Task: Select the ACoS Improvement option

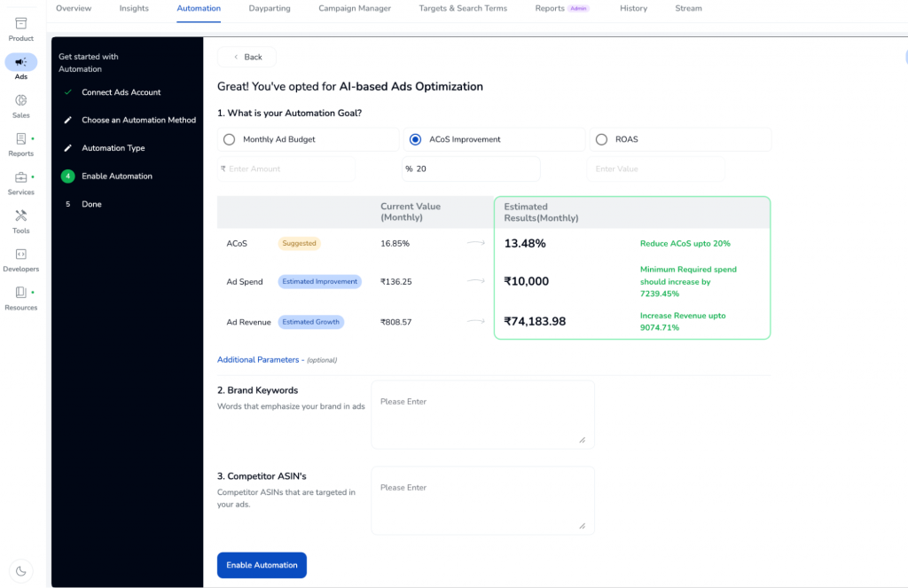Action: [x=415, y=139]
